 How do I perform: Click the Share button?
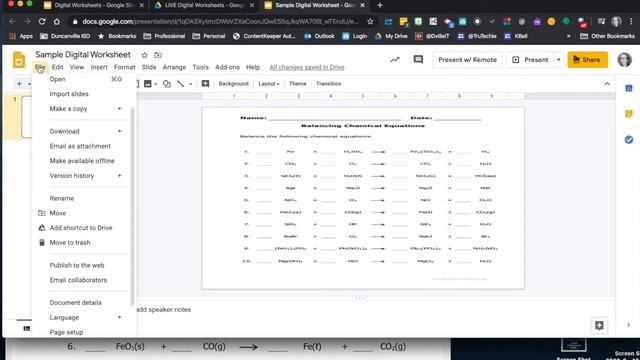[x=587, y=60]
